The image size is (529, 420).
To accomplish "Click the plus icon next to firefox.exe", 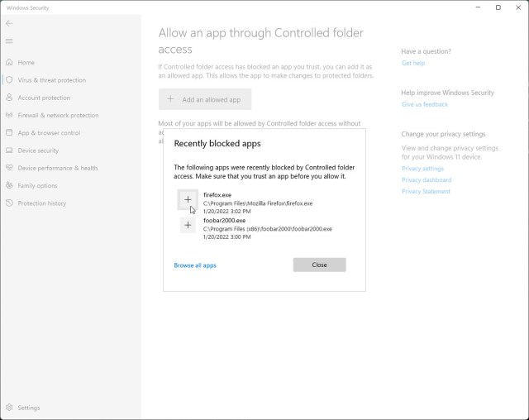I will [x=188, y=200].
